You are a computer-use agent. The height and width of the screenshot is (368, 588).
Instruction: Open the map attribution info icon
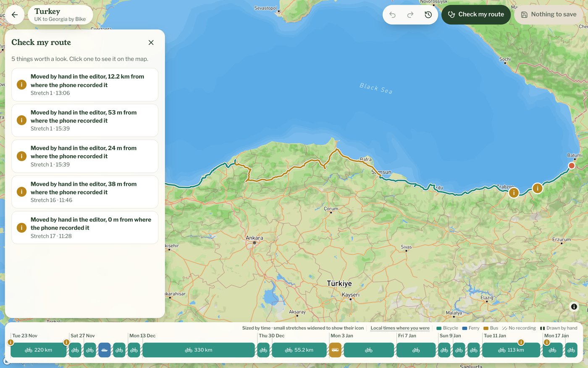click(x=574, y=307)
